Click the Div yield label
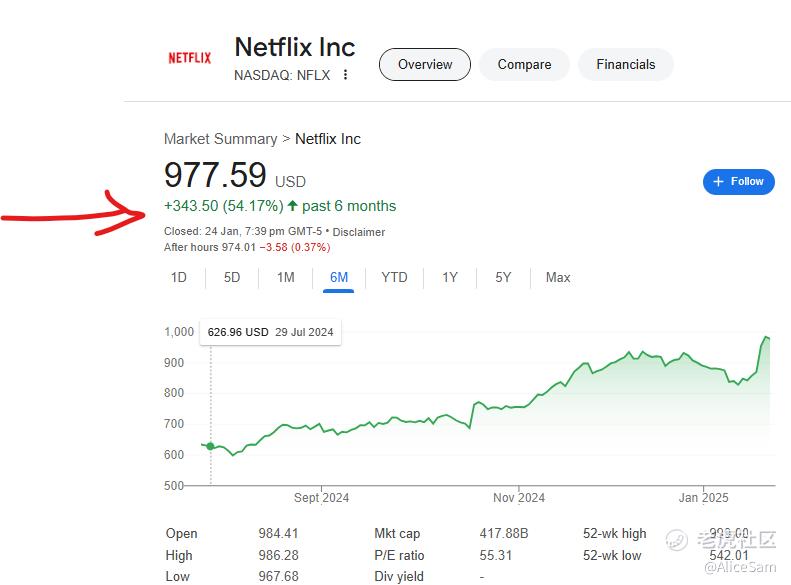 399,576
